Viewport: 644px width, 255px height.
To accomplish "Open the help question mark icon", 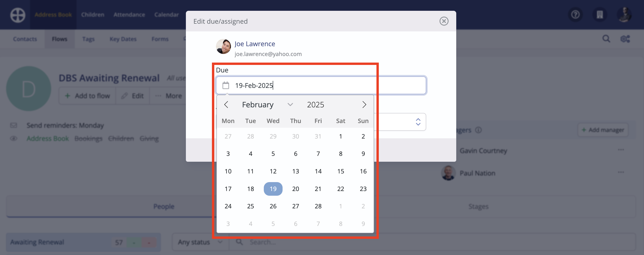I will click(575, 15).
